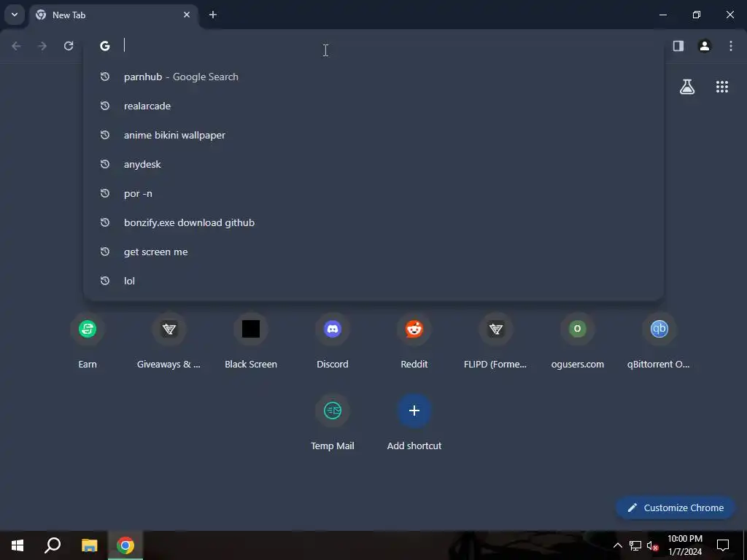Open network status tray icon

pyautogui.click(x=635, y=545)
